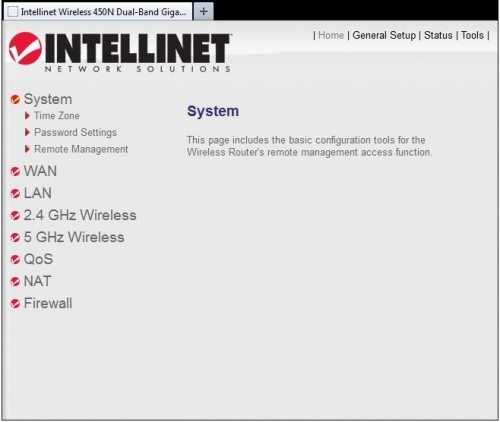
Task: Open the Status page from top menu
Action: pyautogui.click(x=438, y=35)
